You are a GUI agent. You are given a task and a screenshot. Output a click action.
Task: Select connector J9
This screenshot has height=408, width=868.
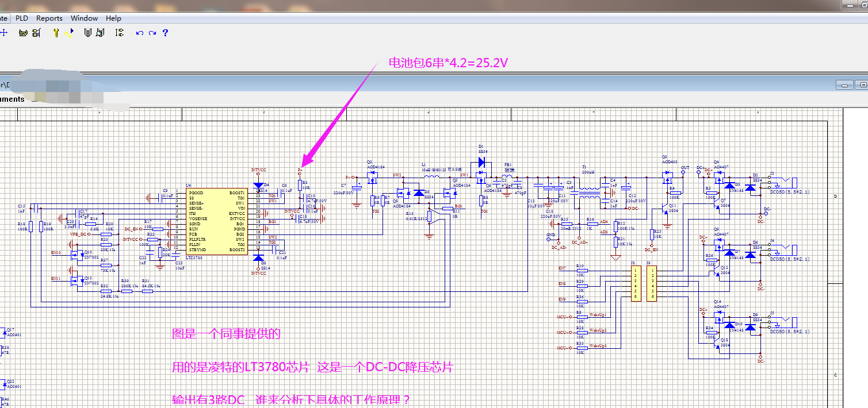652,283
